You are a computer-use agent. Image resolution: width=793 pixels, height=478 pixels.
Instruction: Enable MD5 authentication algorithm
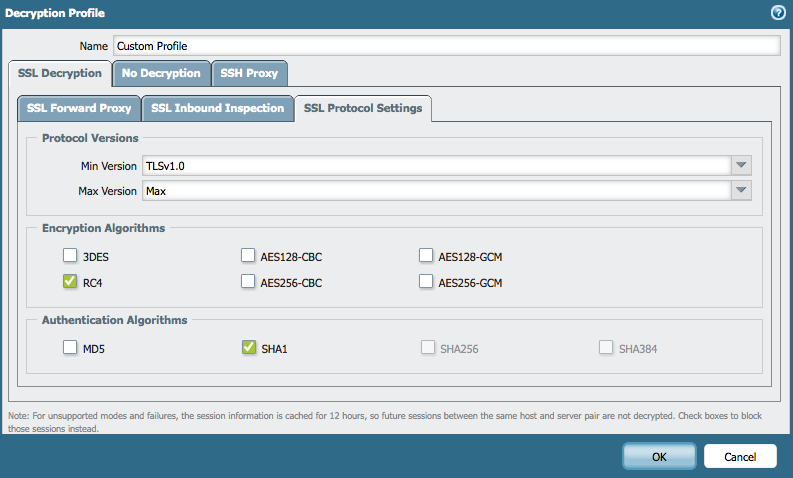point(70,348)
